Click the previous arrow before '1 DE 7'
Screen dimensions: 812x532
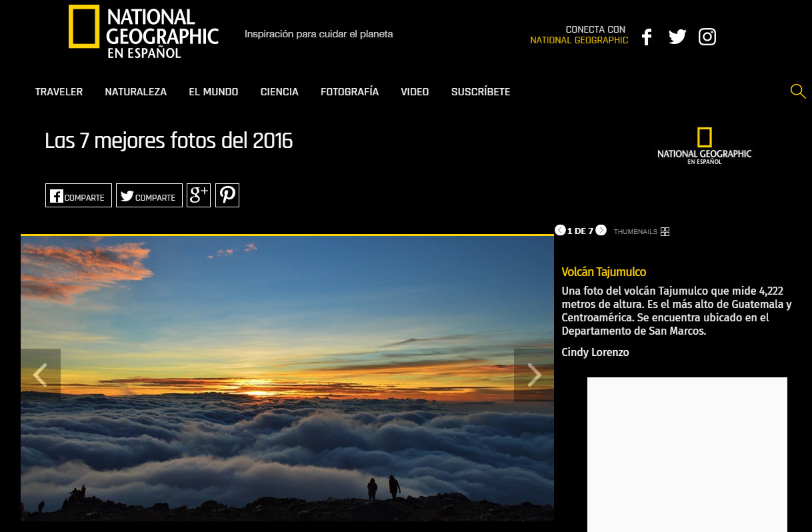tap(559, 230)
